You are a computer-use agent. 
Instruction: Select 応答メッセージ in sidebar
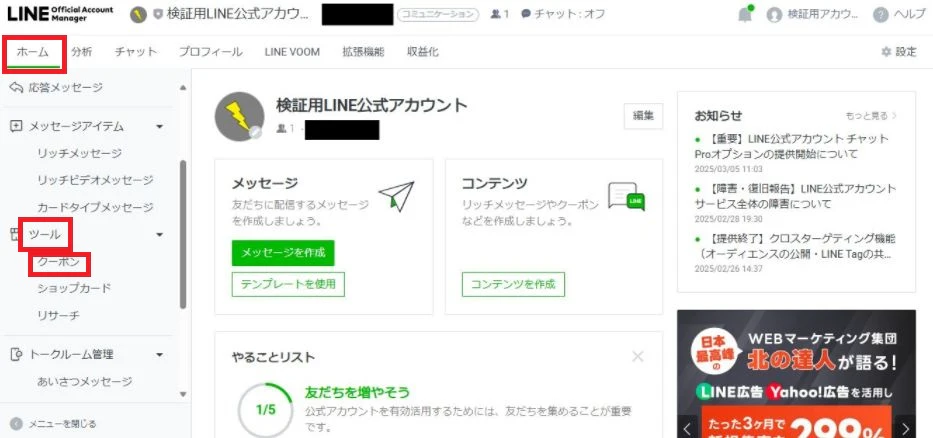click(x=65, y=87)
